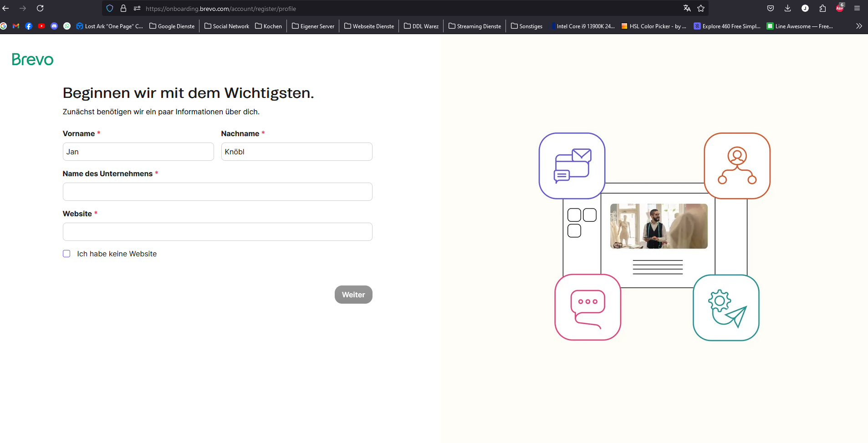868x443 pixels.
Task: Click the YouTube bookmark icon
Action: click(x=41, y=26)
